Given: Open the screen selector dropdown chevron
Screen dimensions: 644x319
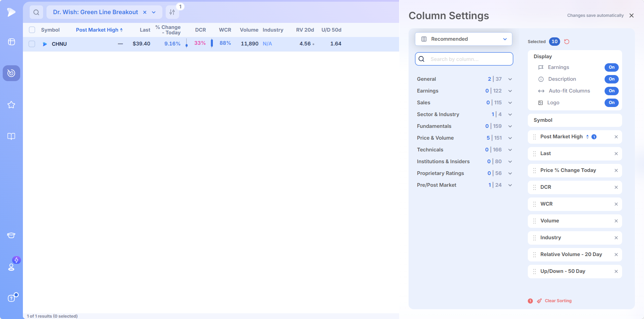Looking at the screenshot, I should pos(154,12).
